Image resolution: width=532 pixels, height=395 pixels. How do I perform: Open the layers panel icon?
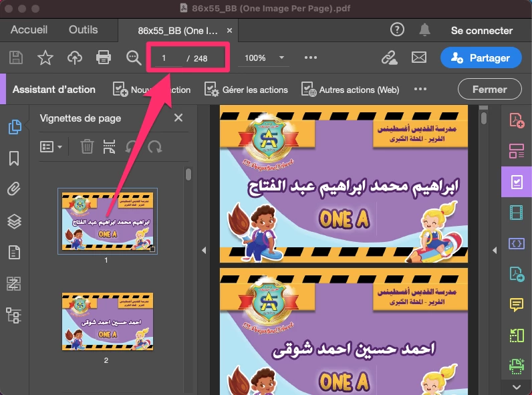(14, 222)
